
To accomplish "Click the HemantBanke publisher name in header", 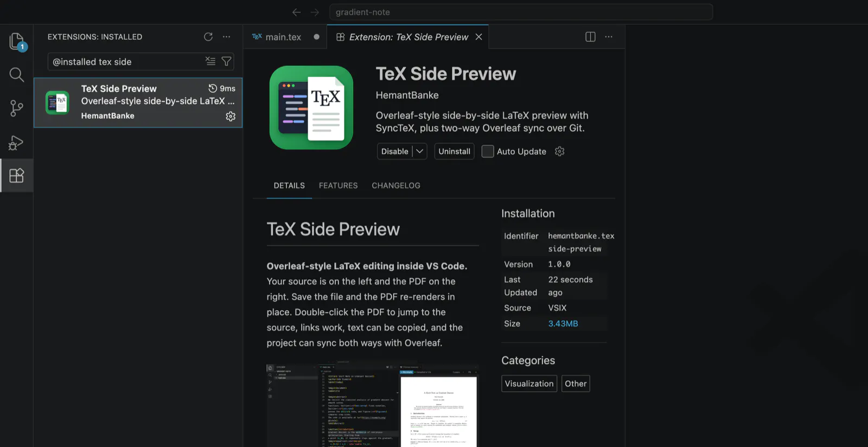I will (407, 95).
